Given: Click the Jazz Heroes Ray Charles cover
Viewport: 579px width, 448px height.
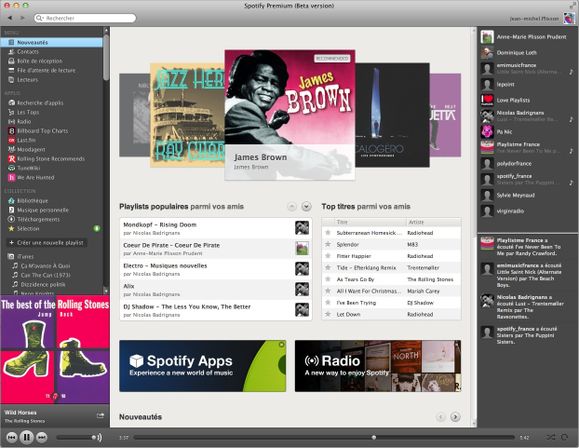Looking at the screenshot, I should pos(187,115).
